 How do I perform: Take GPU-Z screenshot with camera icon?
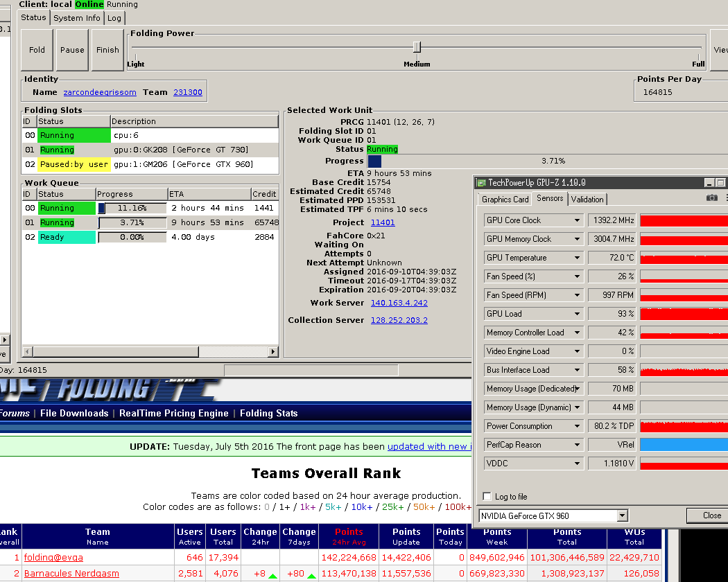point(711,198)
